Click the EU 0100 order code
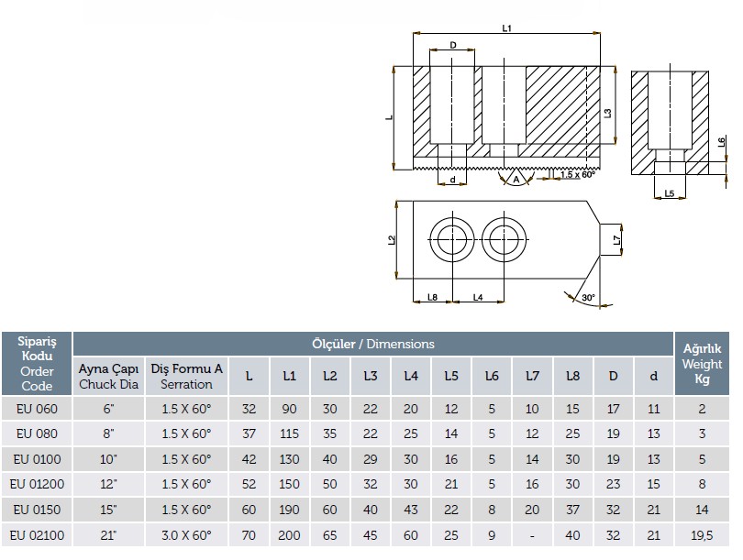This screenshot has height=560, width=743. click(37, 458)
